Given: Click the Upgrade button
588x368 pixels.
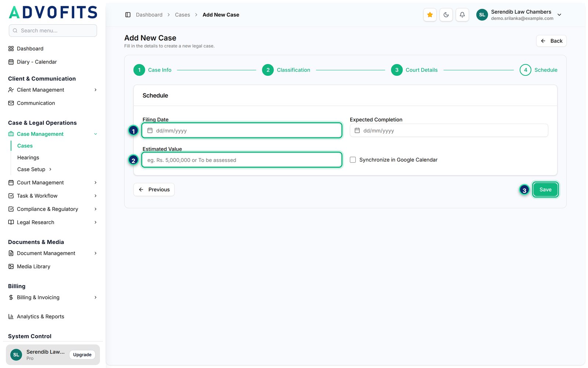Looking at the screenshot, I should pos(82,355).
